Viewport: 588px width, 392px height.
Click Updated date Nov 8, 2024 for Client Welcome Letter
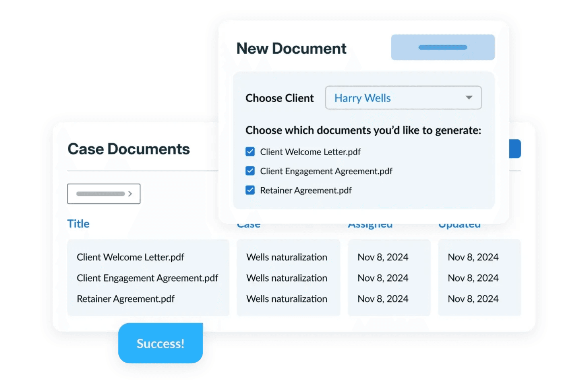473,257
